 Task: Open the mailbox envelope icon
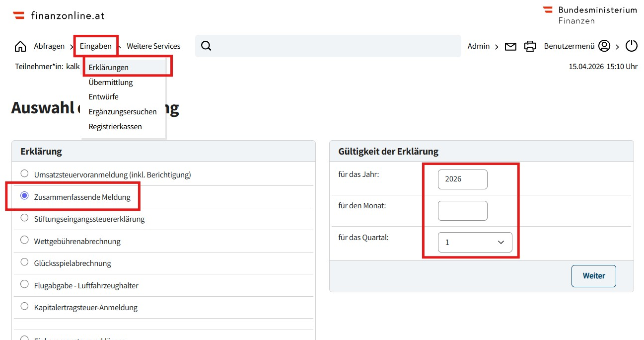tap(510, 46)
